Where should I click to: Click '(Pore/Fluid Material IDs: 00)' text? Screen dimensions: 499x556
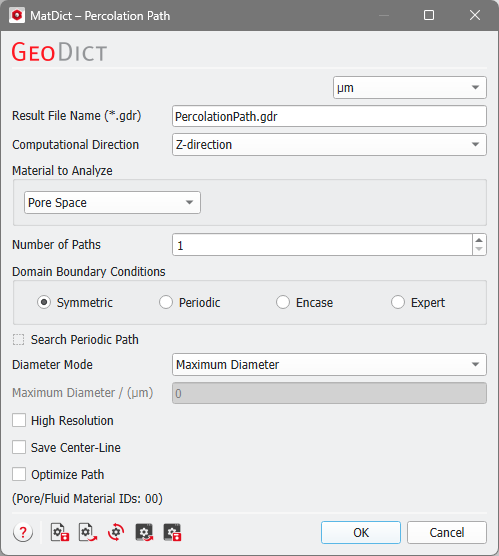coord(87,499)
